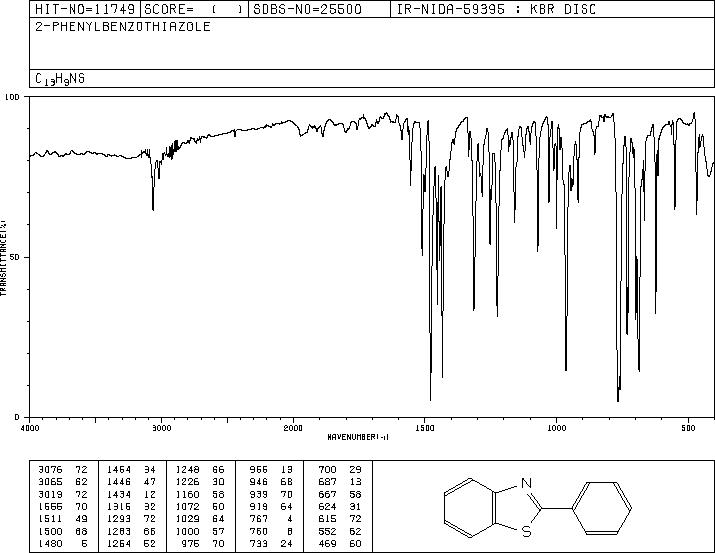Click the WAVENUMBER axis title

click(358, 437)
